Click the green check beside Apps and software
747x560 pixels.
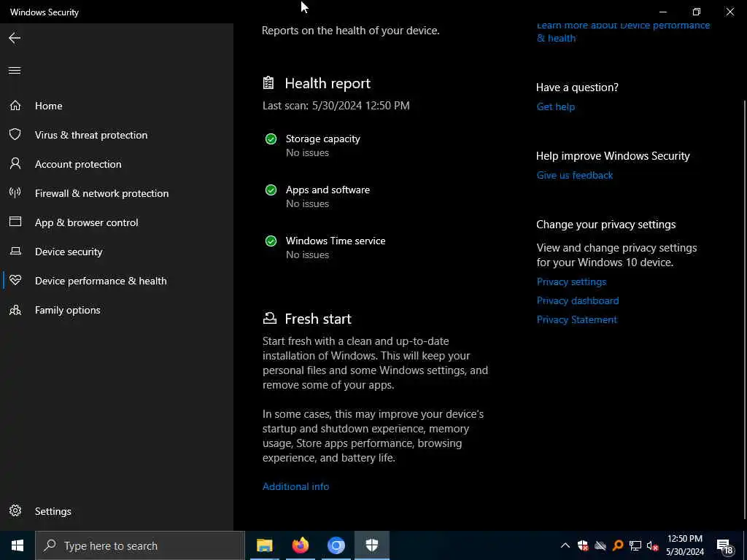click(x=271, y=190)
